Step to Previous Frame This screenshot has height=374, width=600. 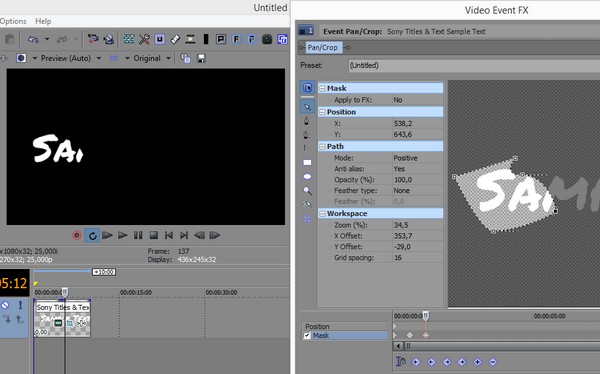[x=199, y=235]
